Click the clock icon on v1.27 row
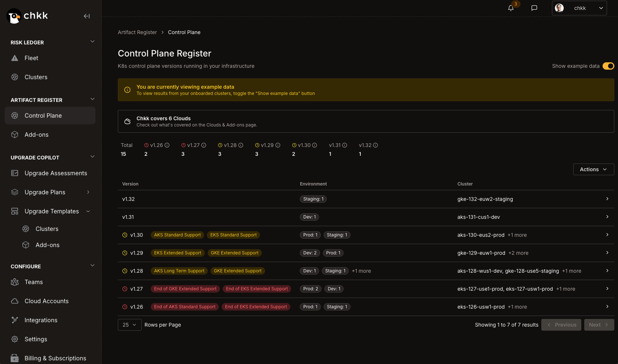 [x=125, y=289]
